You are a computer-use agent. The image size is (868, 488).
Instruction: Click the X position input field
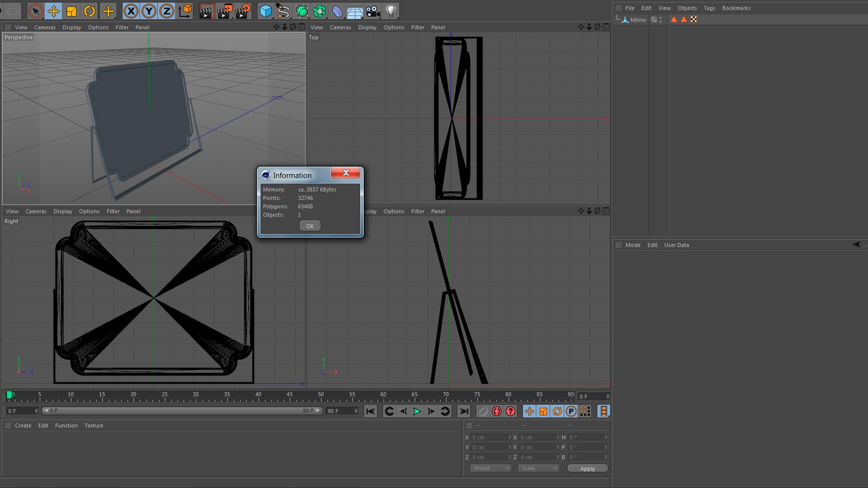tap(491, 437)
